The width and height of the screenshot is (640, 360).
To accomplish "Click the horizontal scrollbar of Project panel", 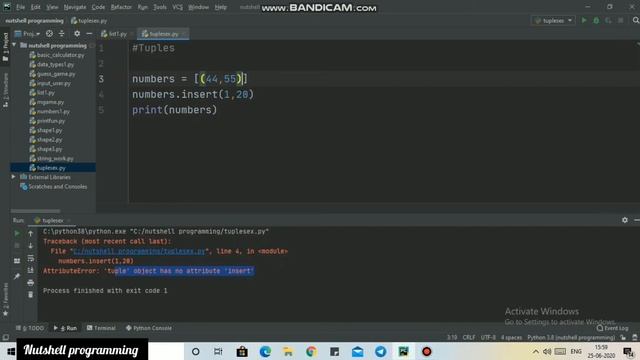I will click(x=36, y=211).
